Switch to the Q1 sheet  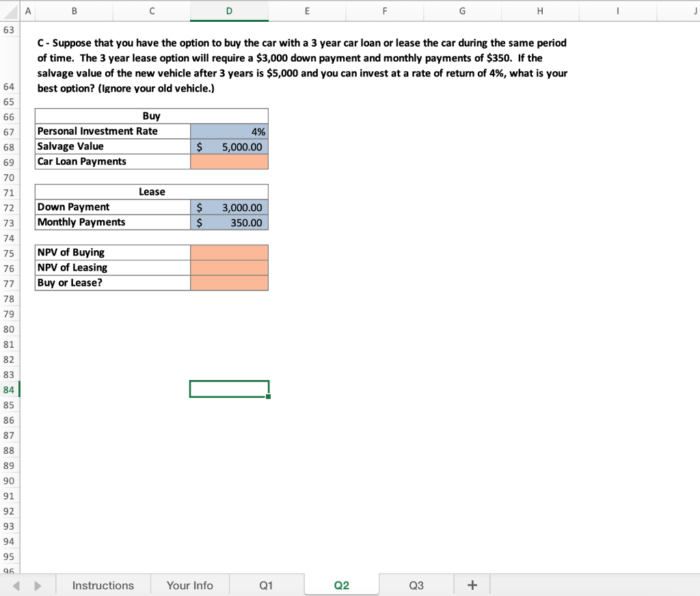pos(267,584)
